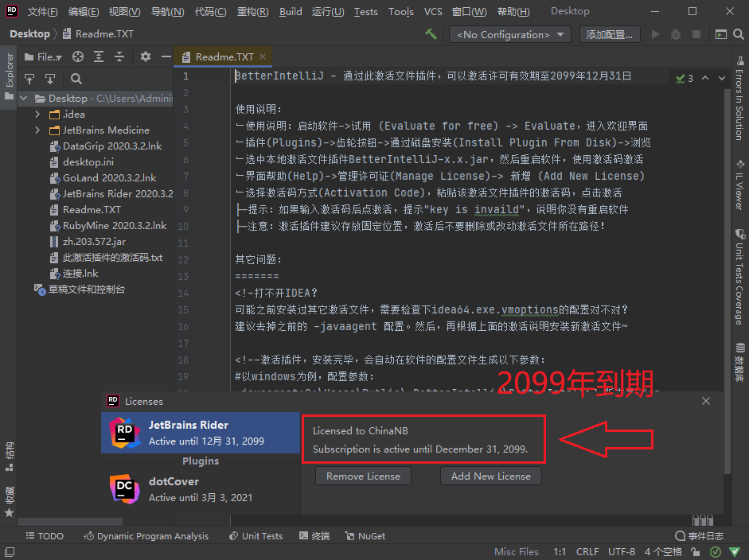Viewport: 749px width, 560px height.
Task: Click the inspection checkmark with count 3
Action: coord(684,78)
